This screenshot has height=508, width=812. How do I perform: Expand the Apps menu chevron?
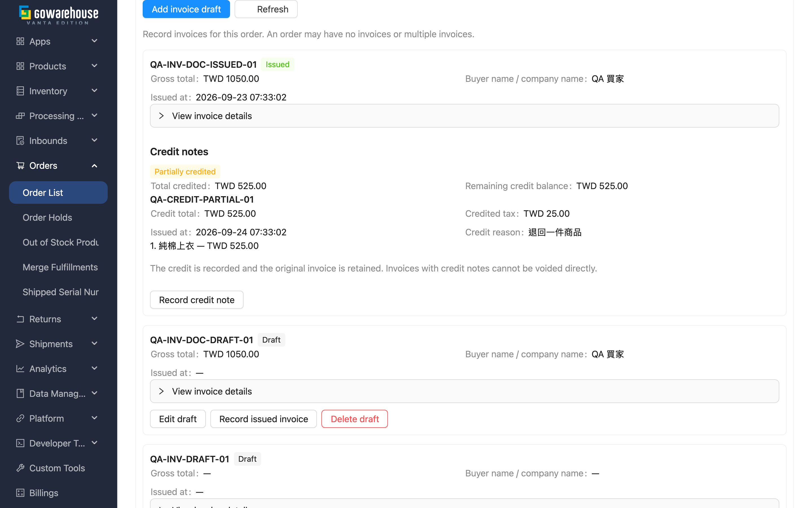(x=94, y=41)
